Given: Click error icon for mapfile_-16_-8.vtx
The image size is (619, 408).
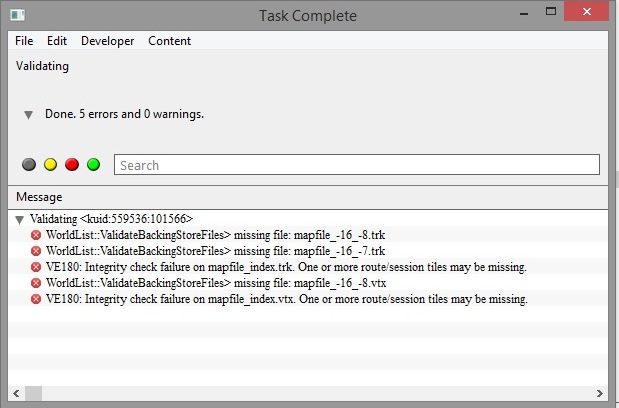Looking at the screenshot, I should point(36,283).
